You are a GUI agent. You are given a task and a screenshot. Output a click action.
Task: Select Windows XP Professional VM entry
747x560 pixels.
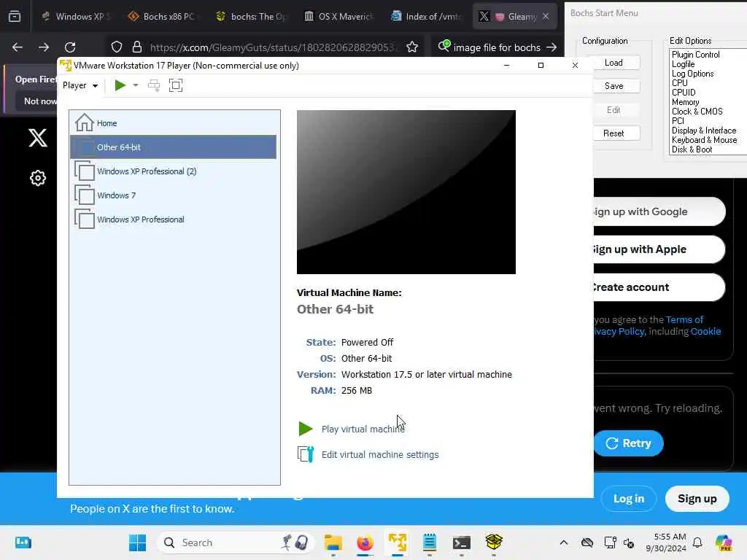coord(173,219)
